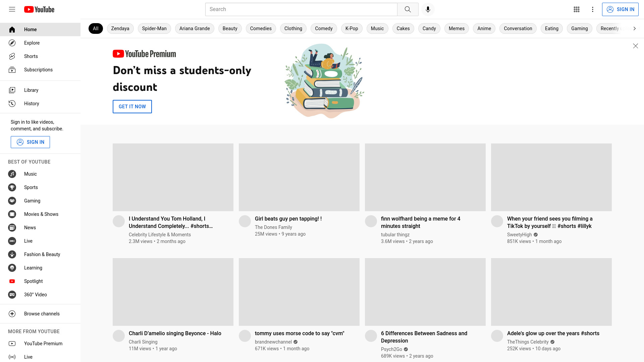Open thumbnail for finn wolfhard meme video

coord(425,177)
